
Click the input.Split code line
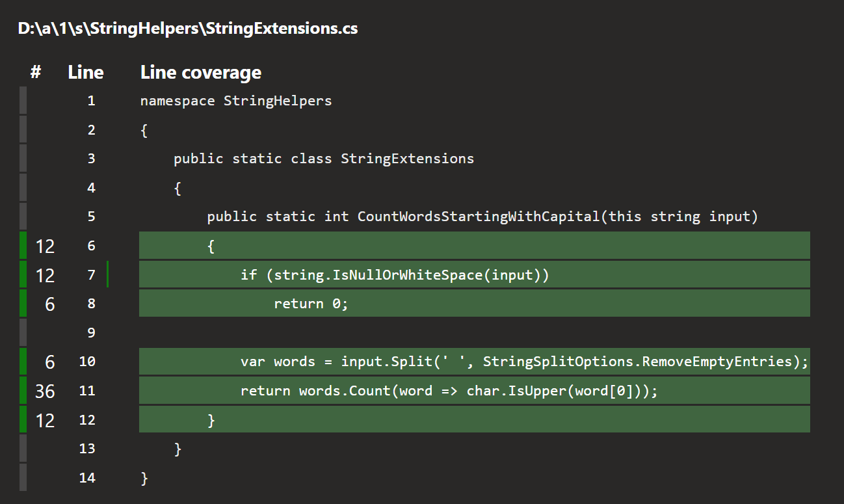(524, 362)
